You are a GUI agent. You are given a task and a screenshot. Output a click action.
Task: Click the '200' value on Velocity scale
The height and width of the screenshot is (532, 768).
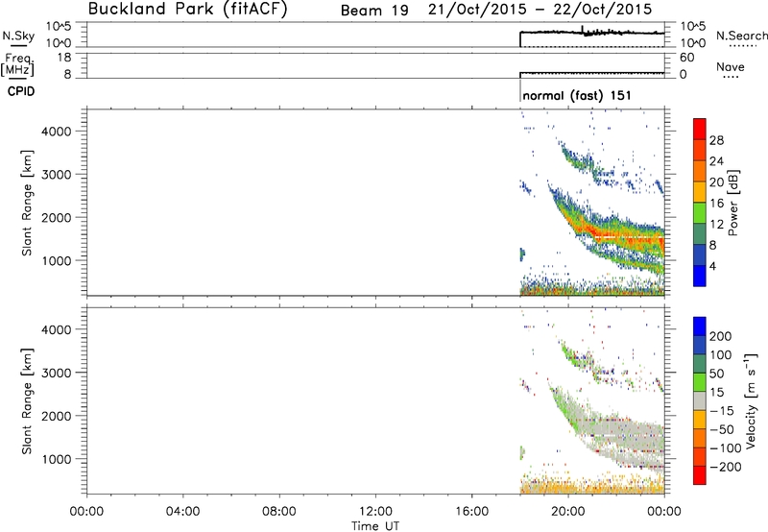coord(721,336)
